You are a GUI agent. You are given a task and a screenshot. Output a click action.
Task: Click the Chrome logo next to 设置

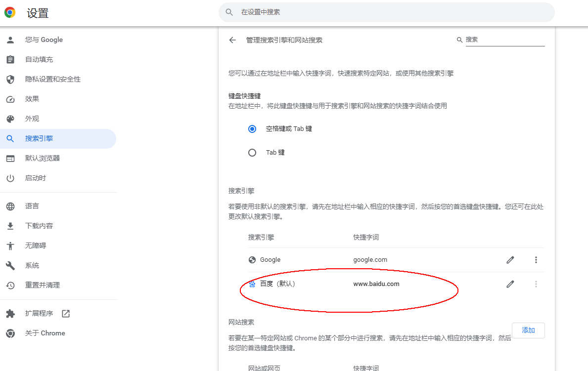[x=10, y=13]
